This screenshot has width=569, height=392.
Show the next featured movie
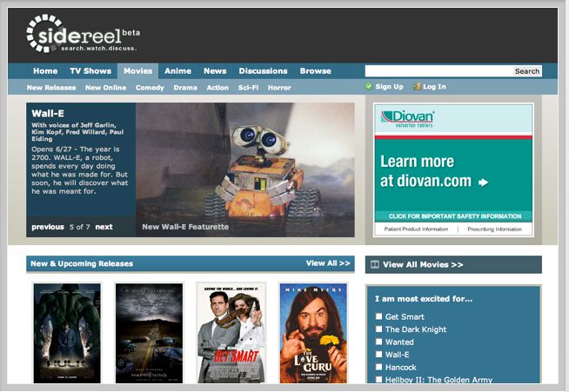tap(104, 227)
